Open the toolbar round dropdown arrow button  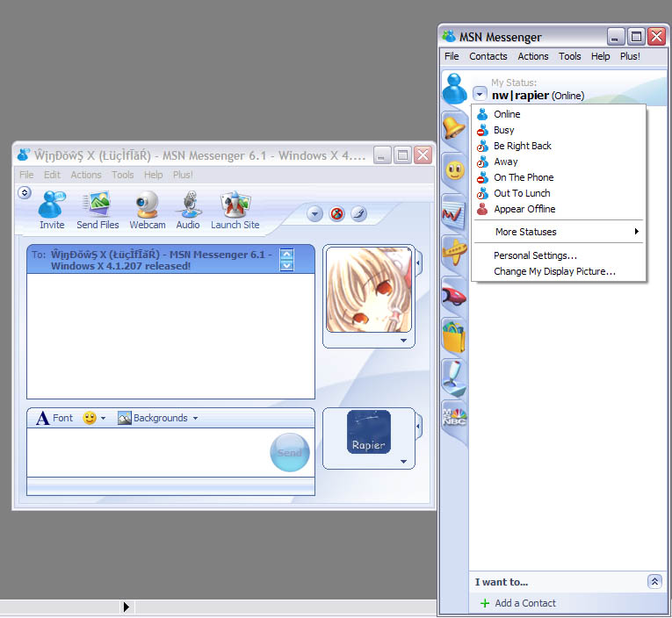[314, 213]
